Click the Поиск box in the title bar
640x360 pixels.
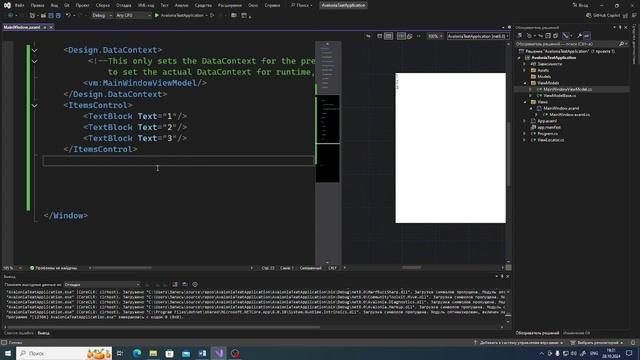tap(302, 5)
